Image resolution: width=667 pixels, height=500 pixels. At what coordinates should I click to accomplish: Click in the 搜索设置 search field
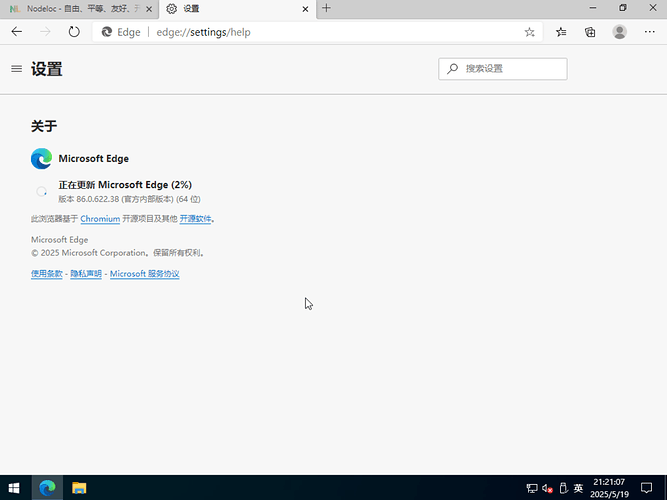(503, 69)
